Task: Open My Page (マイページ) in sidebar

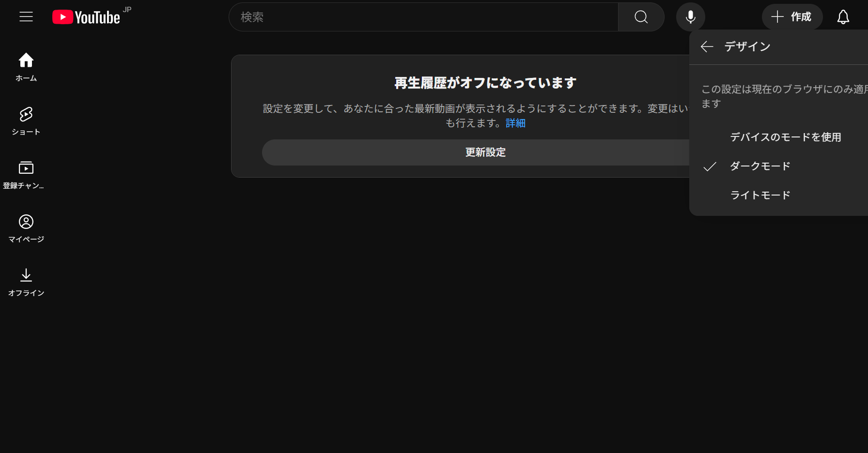Action: (26, 228)
